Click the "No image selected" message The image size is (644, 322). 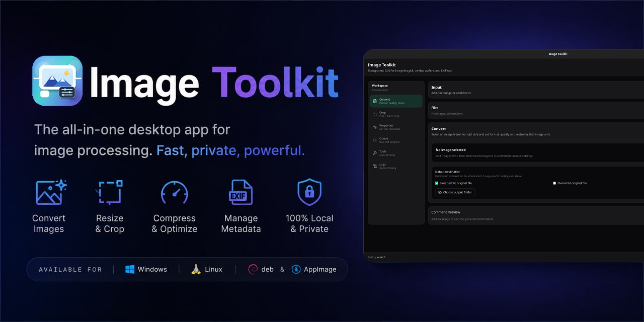click(450, 150)
